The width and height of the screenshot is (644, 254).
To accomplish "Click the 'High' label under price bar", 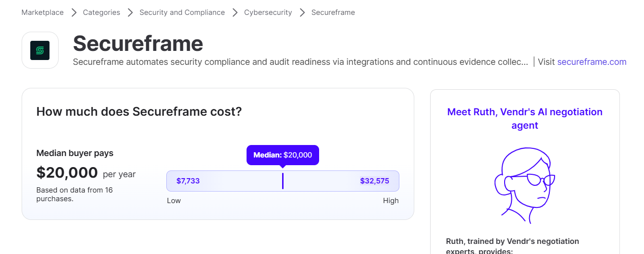I will [x=391, y=201].
